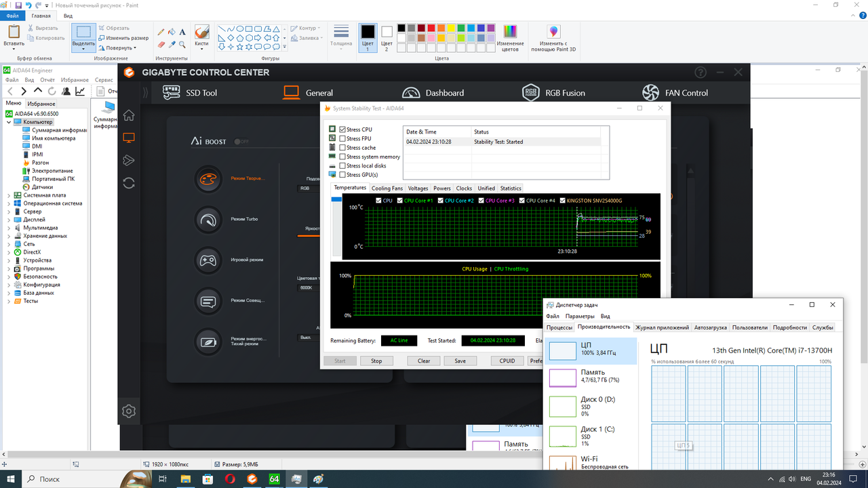868x488 pixels.
Task: Turn on the AI Boost switch
Action: tap(241, 142)
